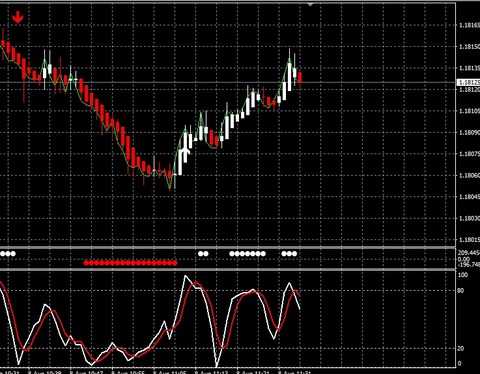480x374 pixels.
Task: Click the 1.18075 price scale label
Action: click(x=469, y=154)
